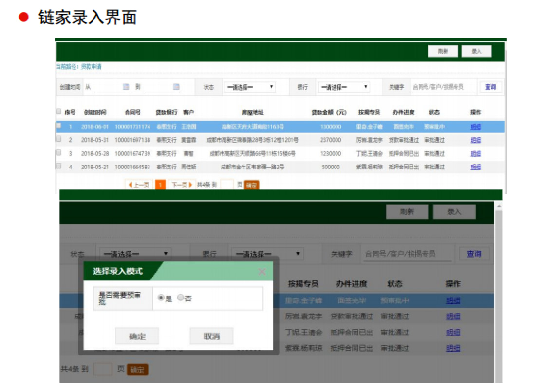Click the orange 确定 below the dialog
This screenshot has width=560, height=392.
click(137, 370)
